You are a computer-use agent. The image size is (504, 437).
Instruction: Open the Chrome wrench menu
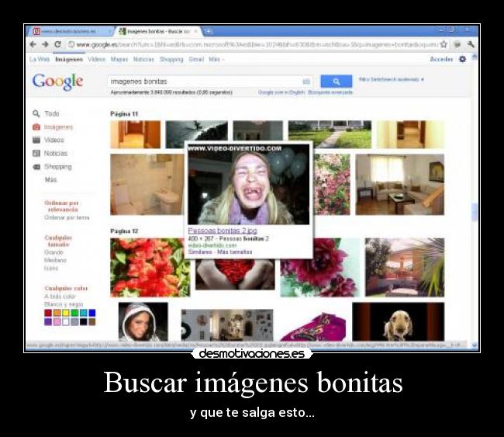[x=471, y=44]
